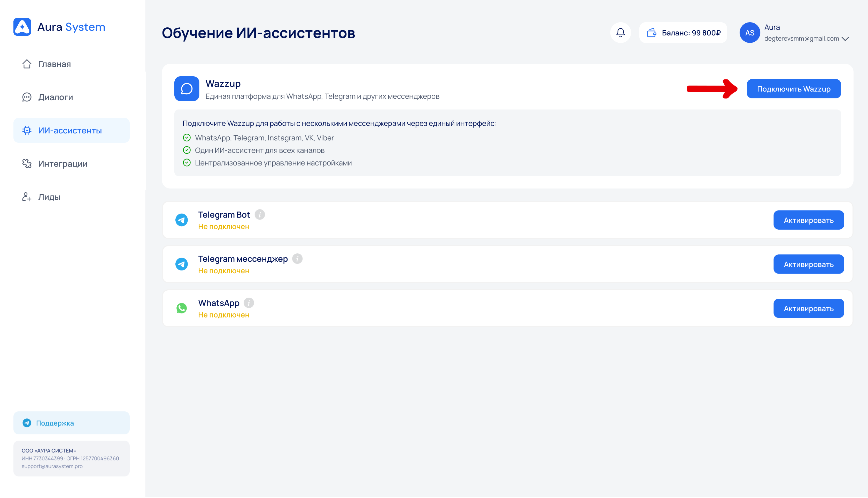This screenshot has width=868, height=498.
Task: Click the wallet icon in balance
Action: pyautogui.click(x=652, y=33)
